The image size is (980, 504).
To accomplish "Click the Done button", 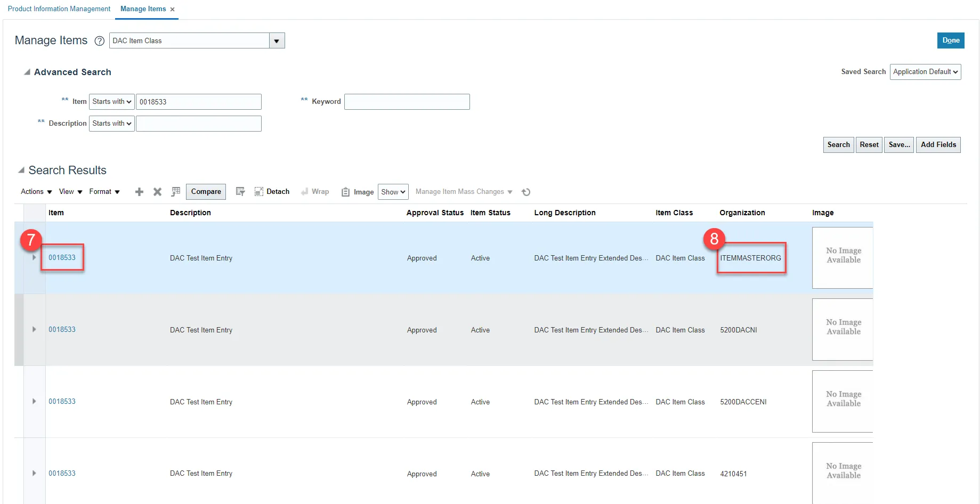I will point(950,40).
